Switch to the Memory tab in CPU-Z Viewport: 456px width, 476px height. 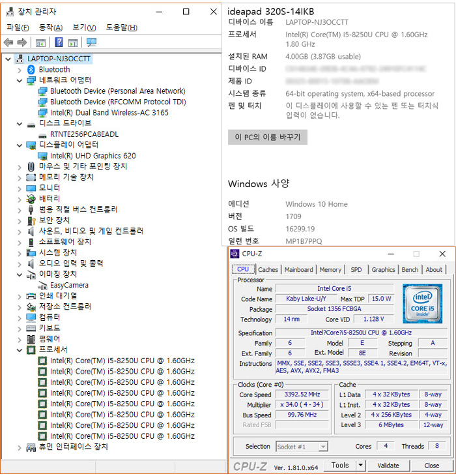tap(330, 269)
